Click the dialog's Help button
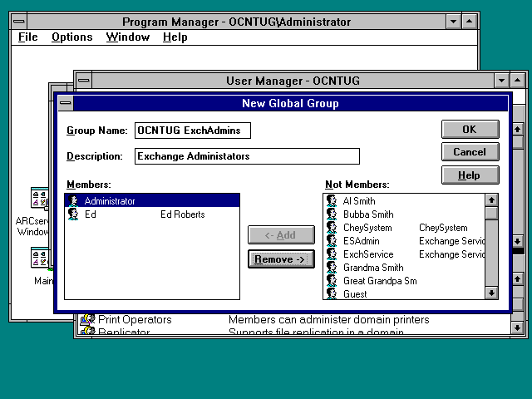 [x=470, y=175]
